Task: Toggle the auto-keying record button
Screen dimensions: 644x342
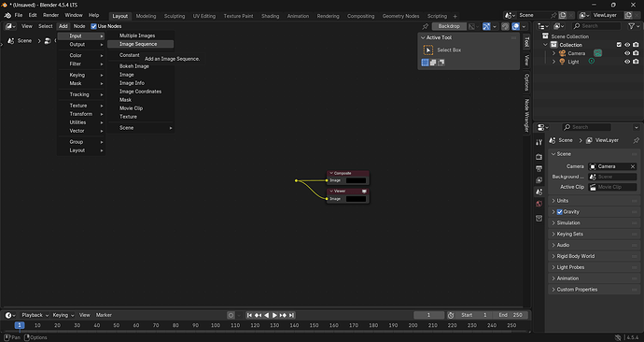Action: tap(231, 315)
